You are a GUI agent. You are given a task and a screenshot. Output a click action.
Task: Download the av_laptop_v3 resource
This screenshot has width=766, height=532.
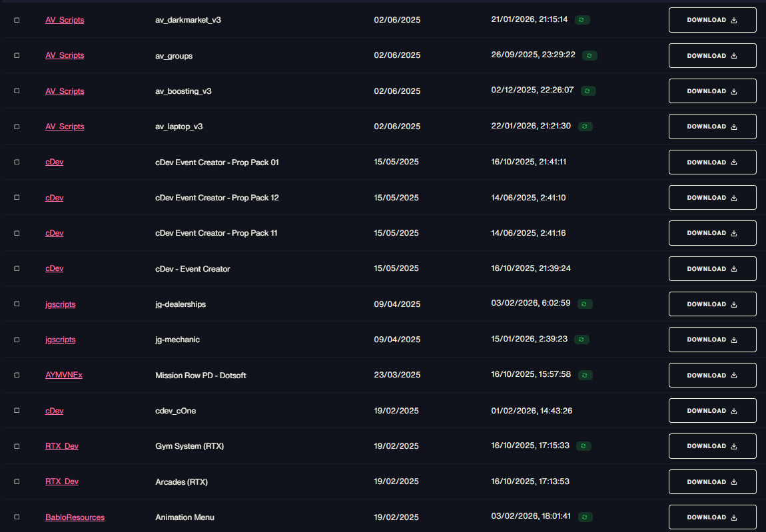[x=712, y=127]
